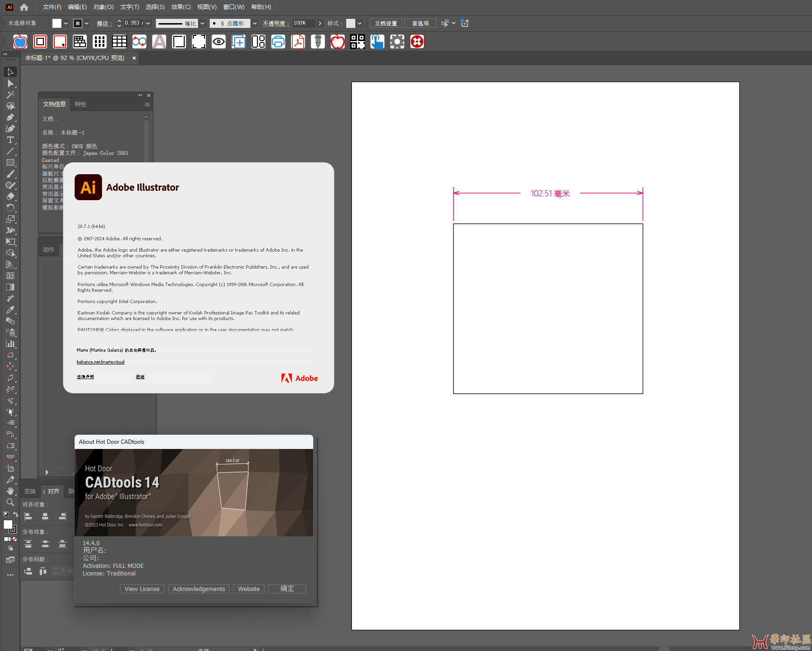
Task: Go to the Home screen icon
Action: tap(24, 7)
